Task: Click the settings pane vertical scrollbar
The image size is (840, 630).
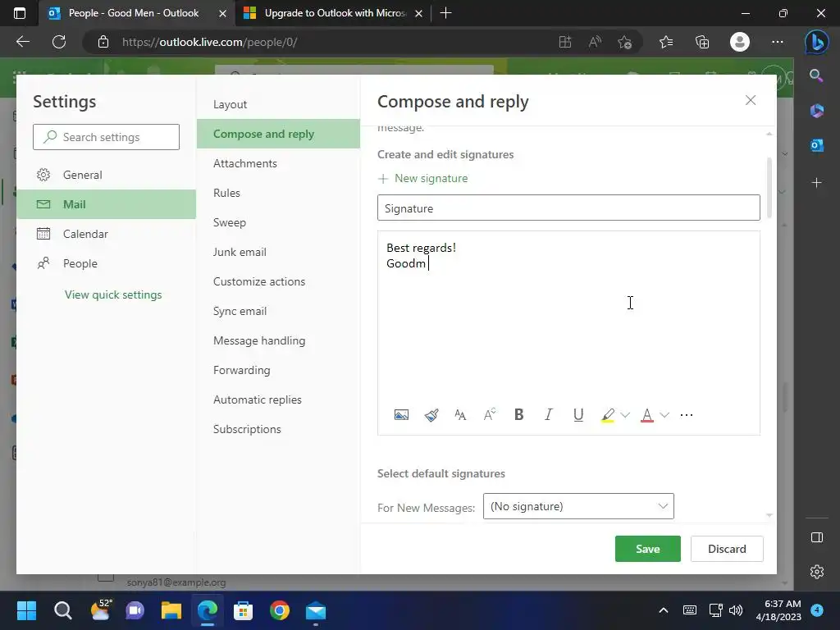Action: click(769, 188)
